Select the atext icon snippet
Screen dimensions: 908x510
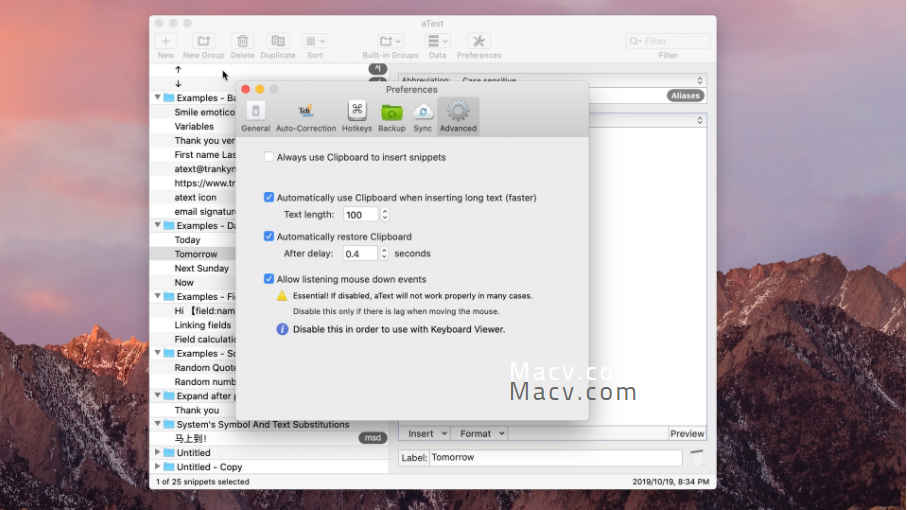195,197
